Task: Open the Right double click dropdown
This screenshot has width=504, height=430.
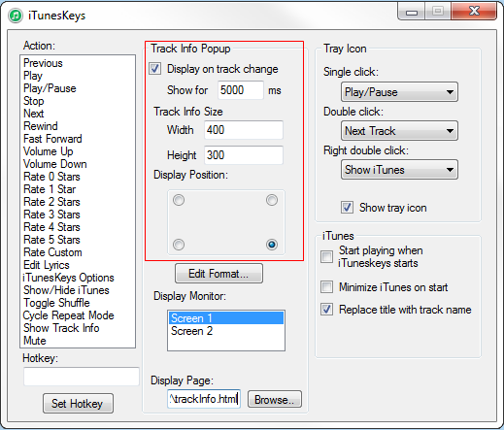Action: (399, 169)
